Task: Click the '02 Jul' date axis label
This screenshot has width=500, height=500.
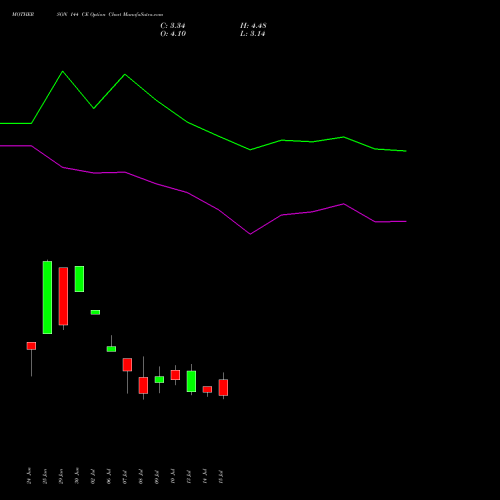Action: [93, 477]
